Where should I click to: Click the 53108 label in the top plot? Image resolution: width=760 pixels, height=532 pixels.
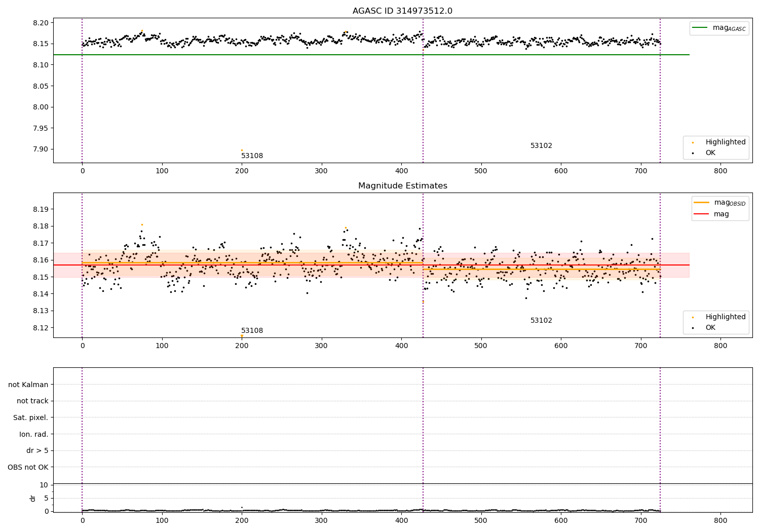(252, 156)
